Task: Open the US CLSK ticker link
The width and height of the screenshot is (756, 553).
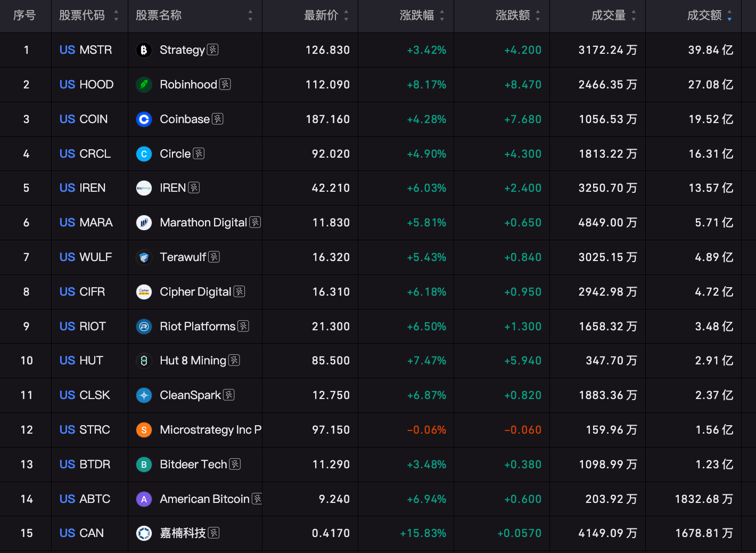Action: point(85,395)
